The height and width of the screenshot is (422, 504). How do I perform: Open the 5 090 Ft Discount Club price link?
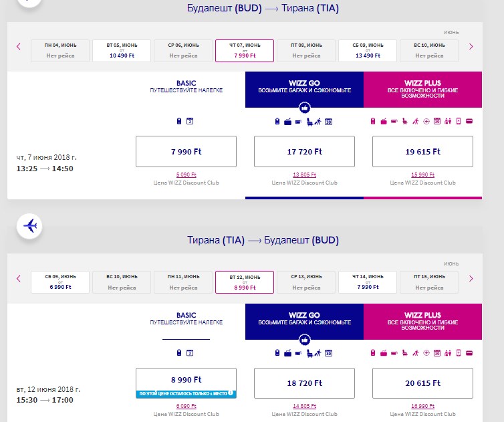click(185, 174)
